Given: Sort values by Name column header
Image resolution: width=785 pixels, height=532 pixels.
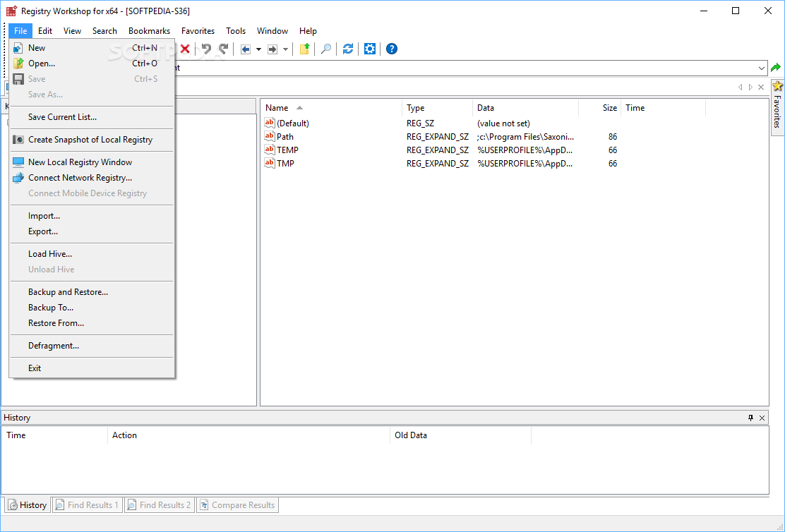Looking at the screenshot, I should tap(331, 108).
